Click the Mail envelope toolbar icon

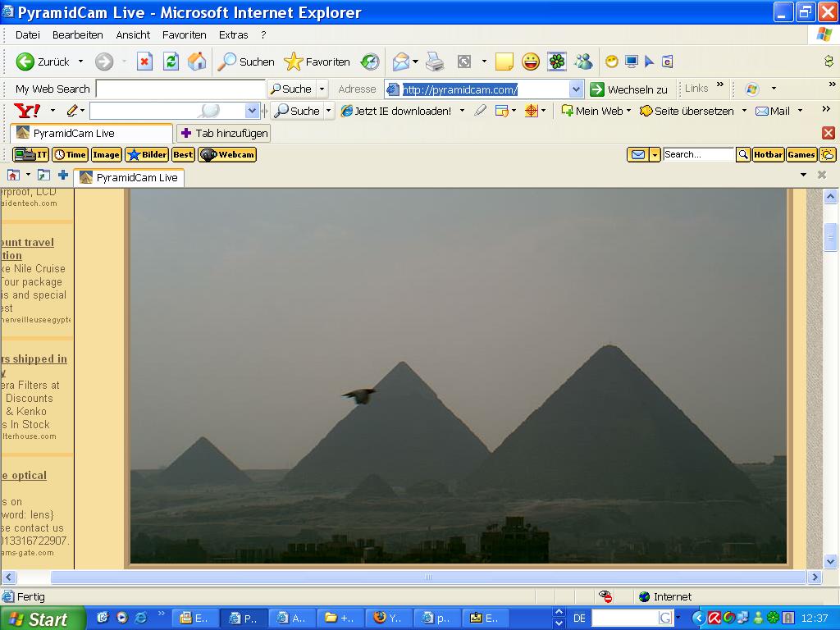[x=400, y=62]
